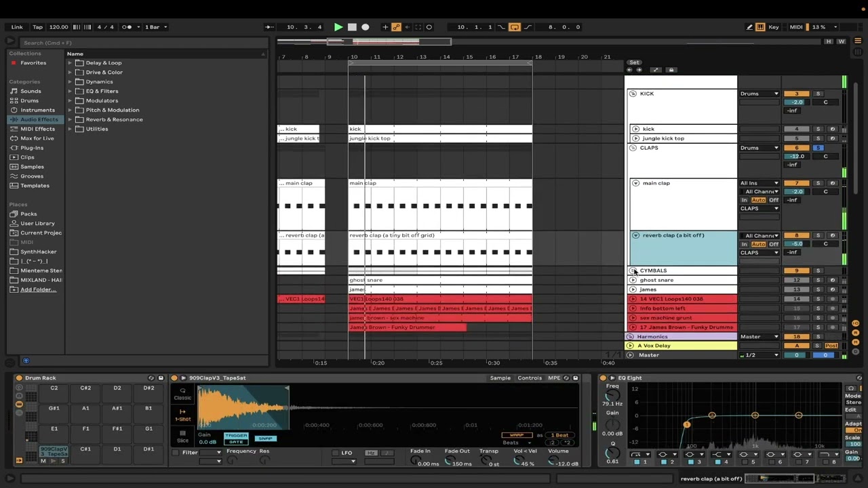Click the Follow playback arrow icon
Screen dimensions: 868x488
[269, 27]
